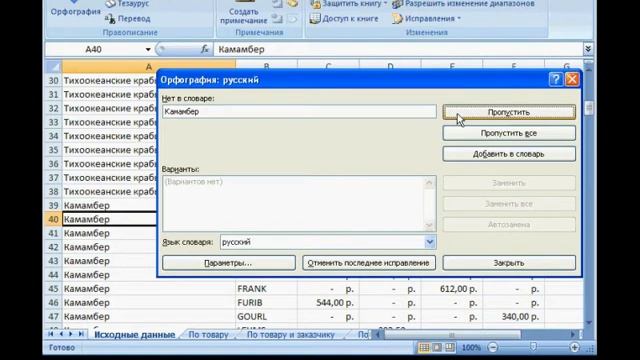Click the Пропустить button
640x360 pixels.
tap(509, 112)
